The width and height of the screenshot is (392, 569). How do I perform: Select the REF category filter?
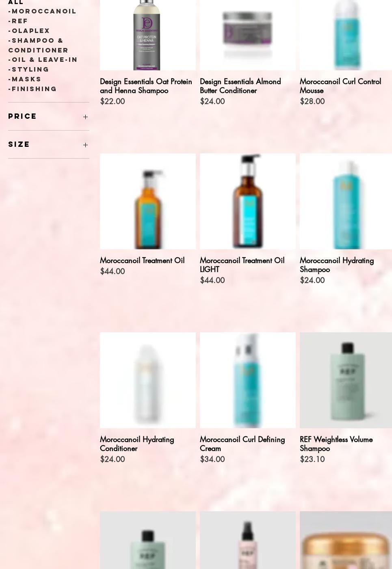[x=18, y=21]
